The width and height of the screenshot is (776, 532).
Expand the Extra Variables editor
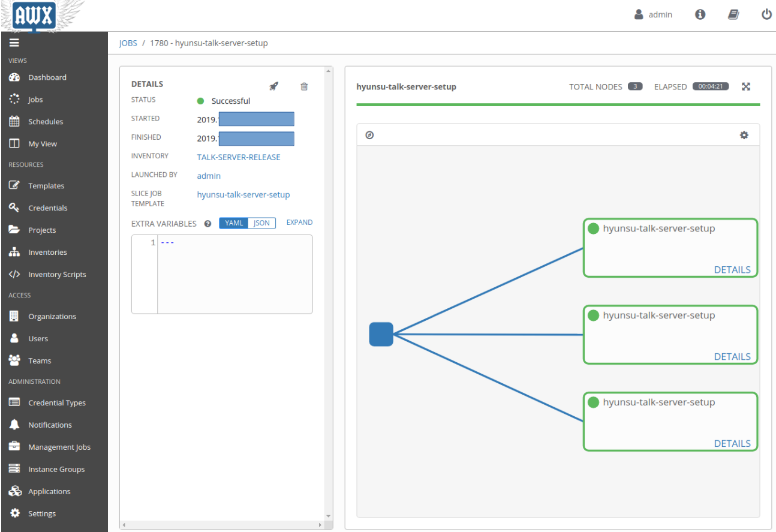pos(299,223)
